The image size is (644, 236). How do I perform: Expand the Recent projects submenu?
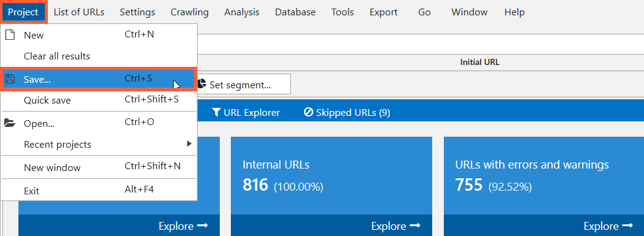tap(99, 145)
